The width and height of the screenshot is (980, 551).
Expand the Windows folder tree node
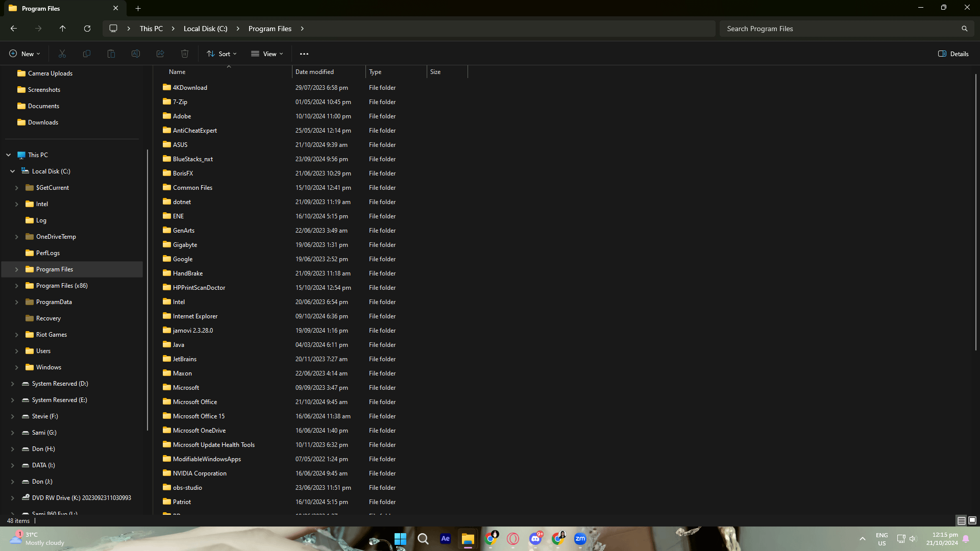(17, 367)
